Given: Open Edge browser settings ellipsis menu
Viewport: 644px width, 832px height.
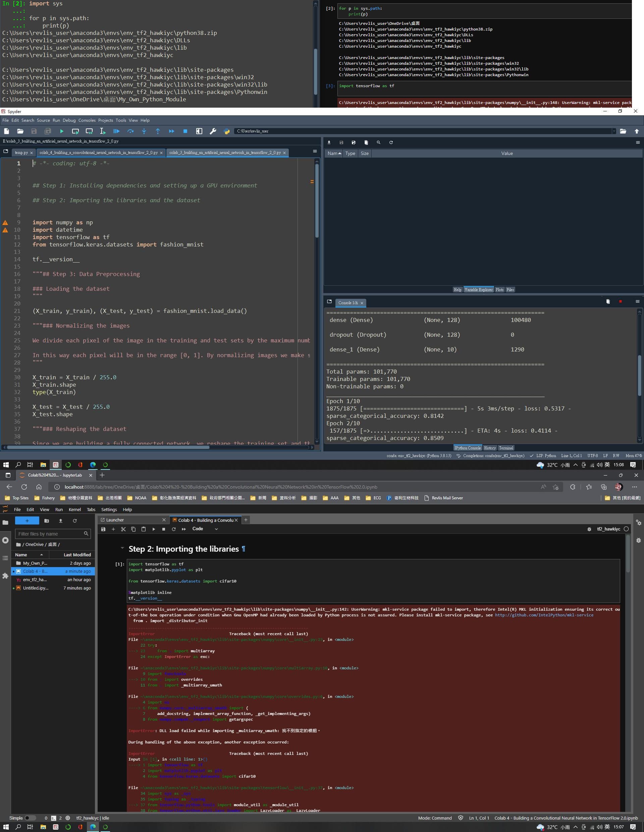Looking at the screenshot, I should coord(634,487).
